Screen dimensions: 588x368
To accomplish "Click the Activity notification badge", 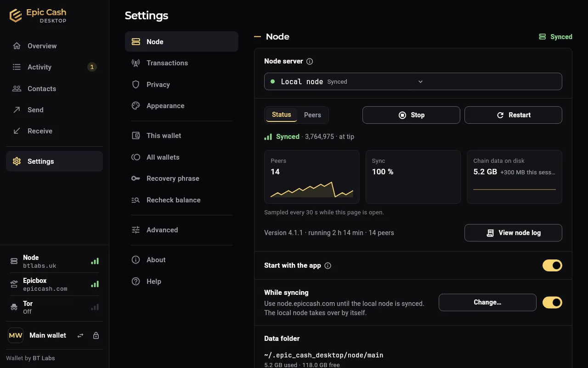I will 92,67.
